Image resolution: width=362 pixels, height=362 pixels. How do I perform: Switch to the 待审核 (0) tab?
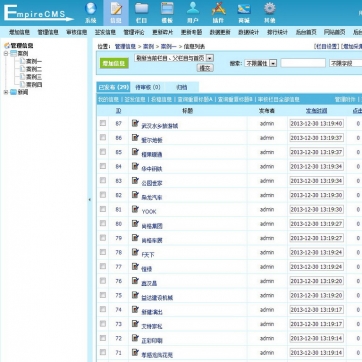148,87
